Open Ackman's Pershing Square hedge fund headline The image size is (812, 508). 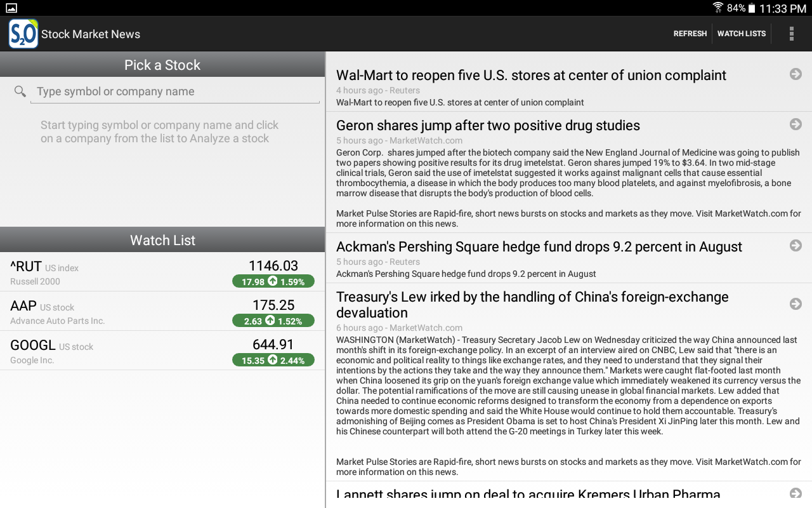539,246
